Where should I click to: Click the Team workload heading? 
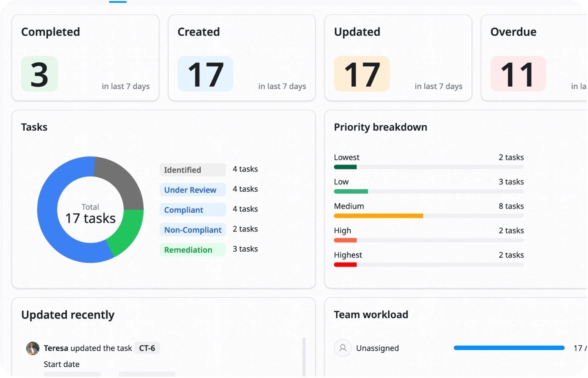[x=371, y=315]
